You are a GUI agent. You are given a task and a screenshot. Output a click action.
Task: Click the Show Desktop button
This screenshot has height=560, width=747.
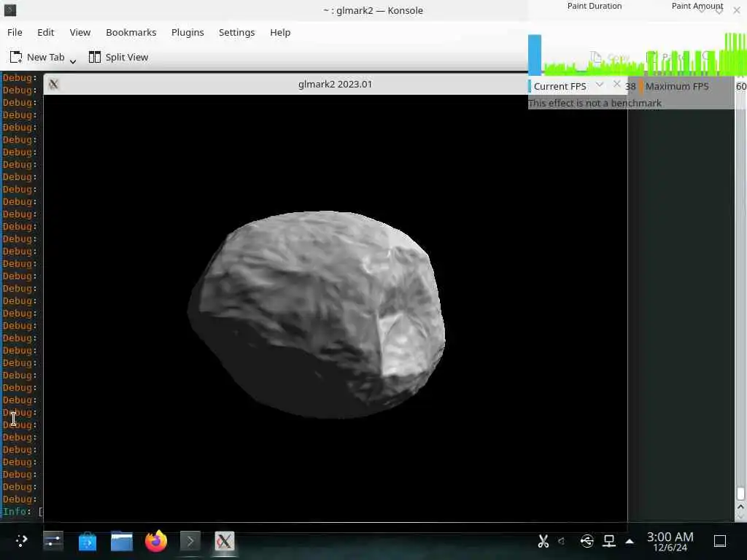[x=720, y=541]
